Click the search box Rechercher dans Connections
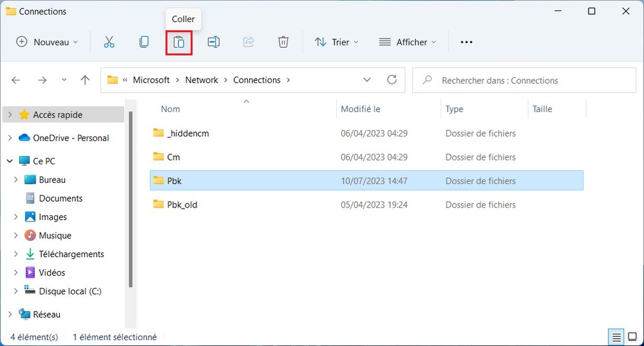This screenshot has width=644, height=346. pos(524,80)
